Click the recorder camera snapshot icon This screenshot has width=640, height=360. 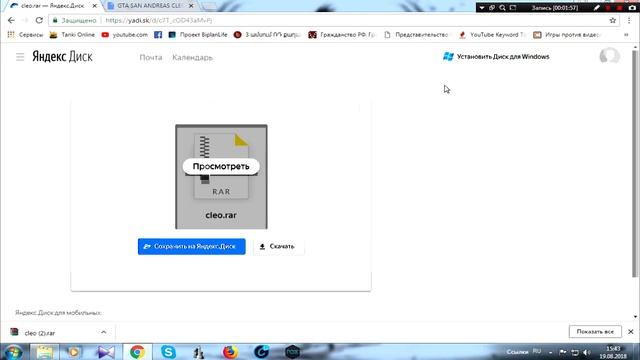click(632, 7)
